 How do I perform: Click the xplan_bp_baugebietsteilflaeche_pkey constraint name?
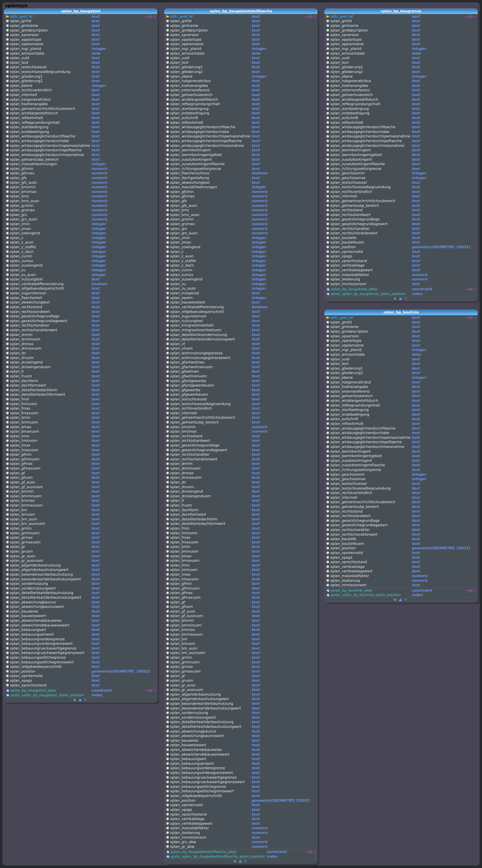pos(203,852)
